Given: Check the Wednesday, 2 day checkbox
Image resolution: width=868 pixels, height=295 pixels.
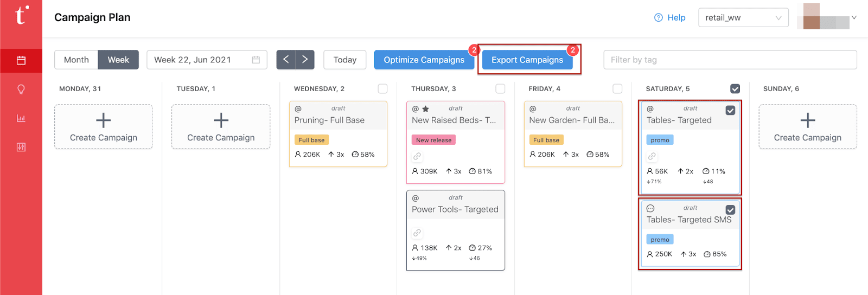Looking at the screenshot, I should click(x=383, y=88).
